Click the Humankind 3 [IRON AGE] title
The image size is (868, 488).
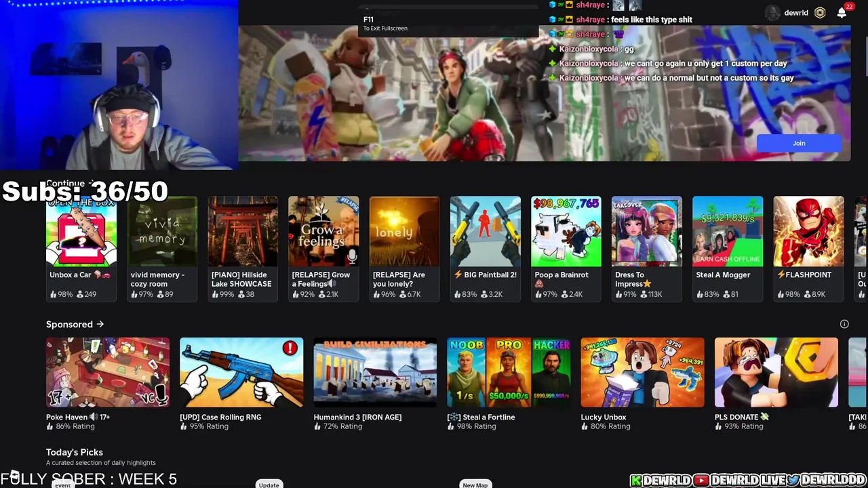click(357, 417)
